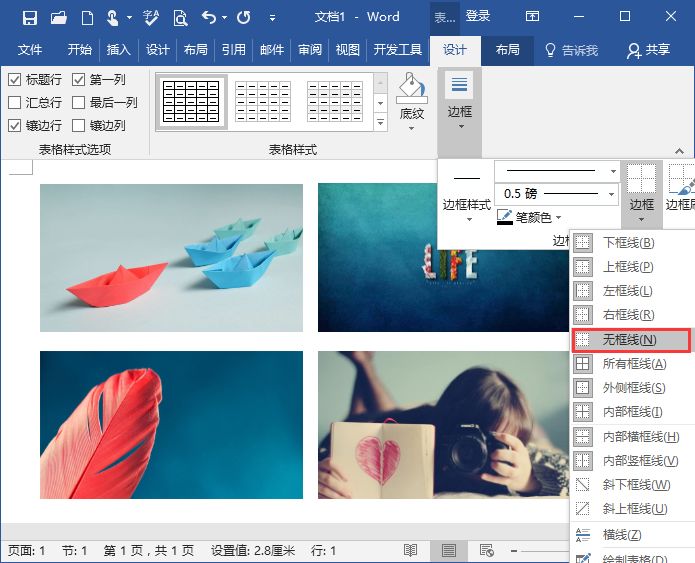Click the New Document icon
The height and width of the screenshot is (563, 695).
click(88, 17)
